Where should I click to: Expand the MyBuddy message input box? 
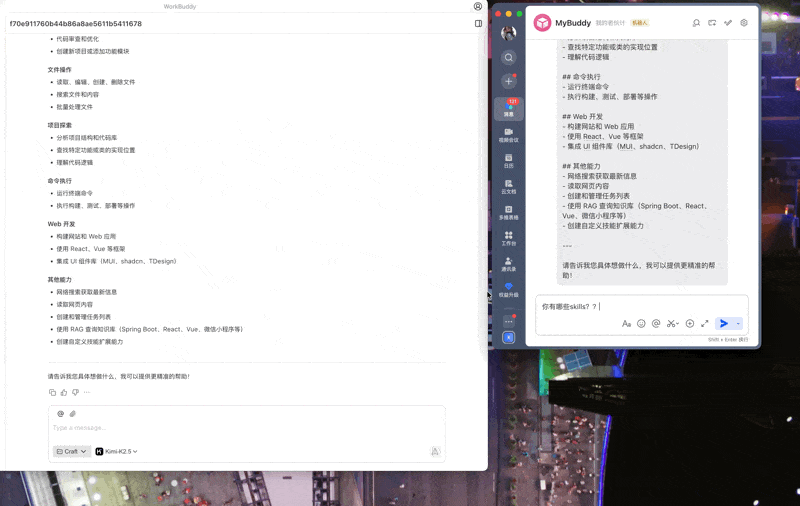pos(705,323)
